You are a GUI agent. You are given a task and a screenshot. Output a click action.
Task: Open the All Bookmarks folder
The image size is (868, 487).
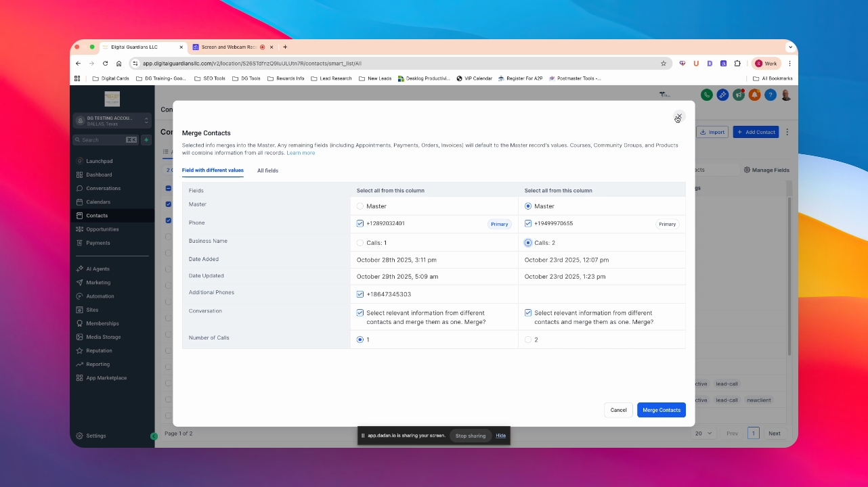(x=773, y=78)
